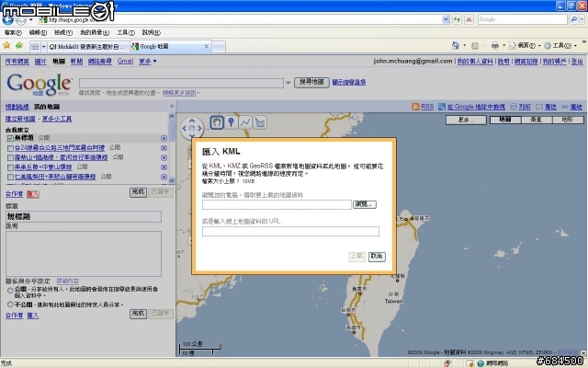Click the sidebar list scroll down arrow
The width and height of the screenshot is (588, 368).
[172, 180]
